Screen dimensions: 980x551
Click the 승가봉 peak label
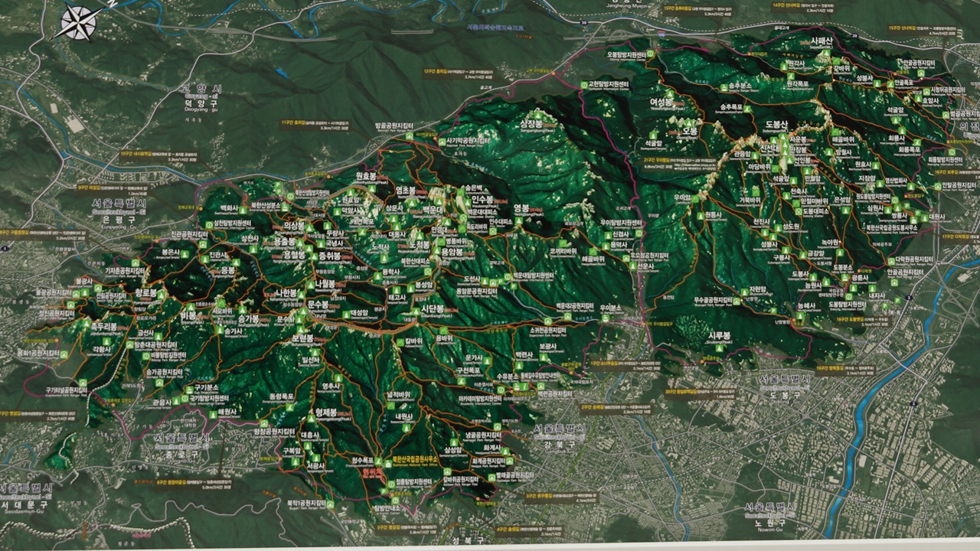coord(247,318)
